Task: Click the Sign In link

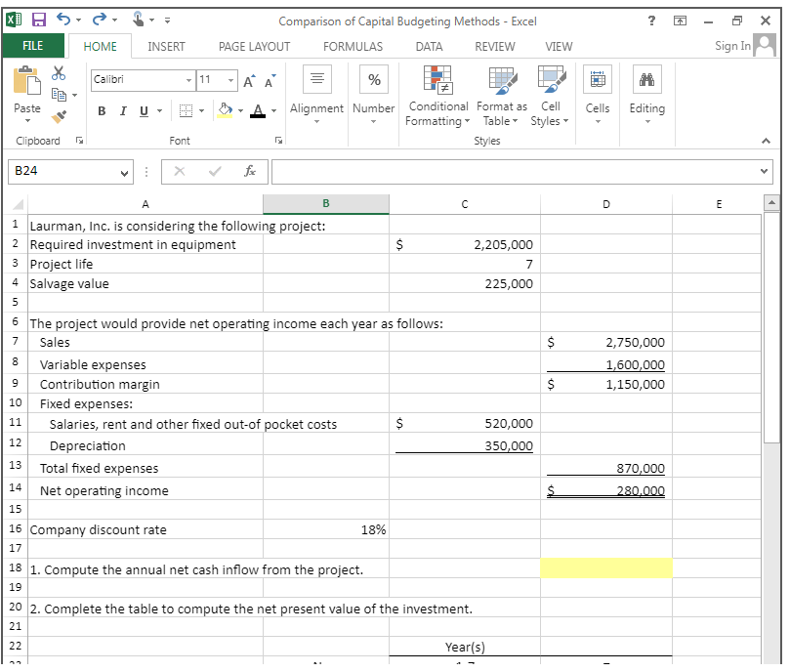Action: click(732, 46)
